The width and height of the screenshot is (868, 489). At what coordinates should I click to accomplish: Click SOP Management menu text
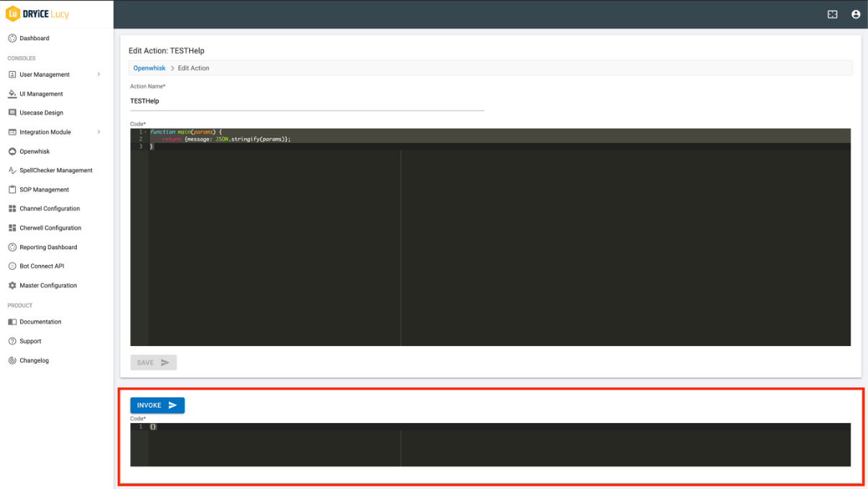45,190
